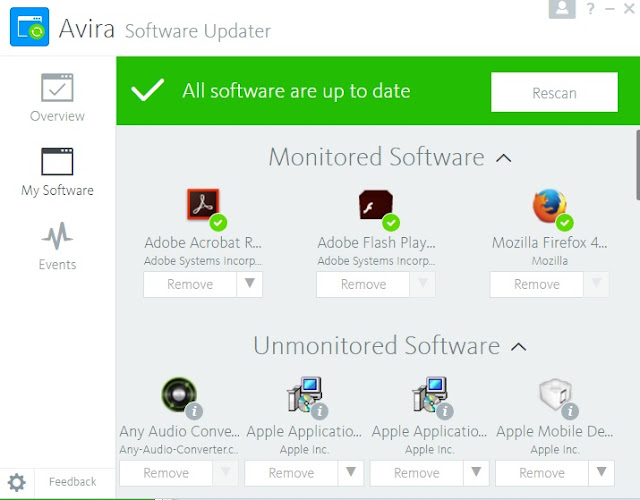Click the Feedback link

pos(73,482)
